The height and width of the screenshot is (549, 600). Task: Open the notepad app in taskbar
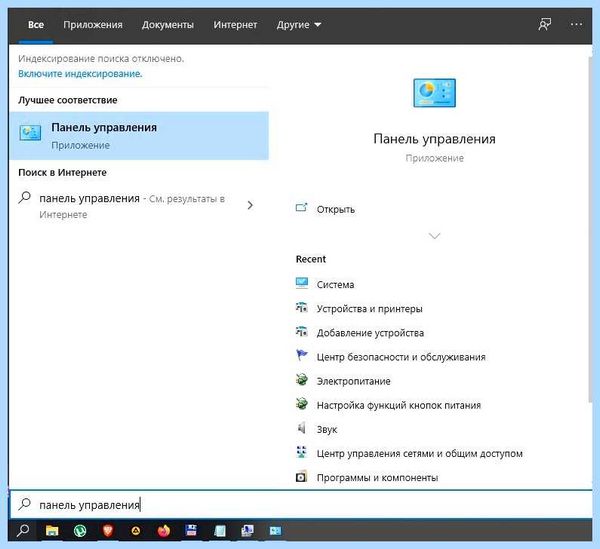point(220,530)
